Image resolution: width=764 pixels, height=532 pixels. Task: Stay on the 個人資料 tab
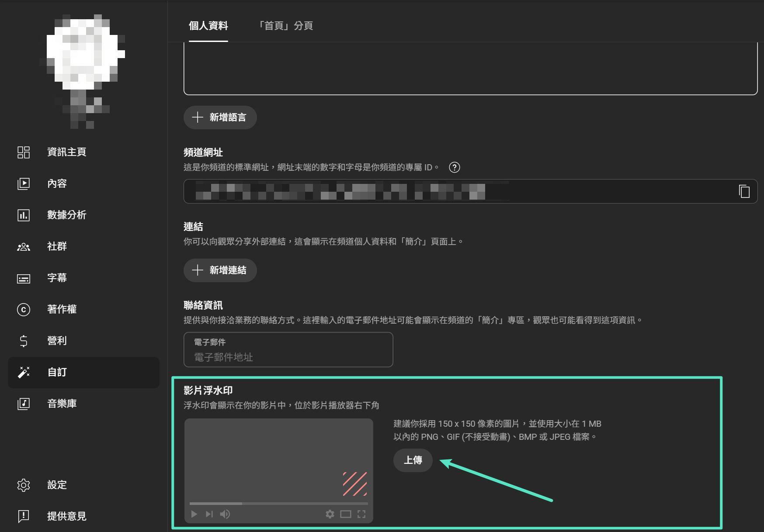click(208, 26)
